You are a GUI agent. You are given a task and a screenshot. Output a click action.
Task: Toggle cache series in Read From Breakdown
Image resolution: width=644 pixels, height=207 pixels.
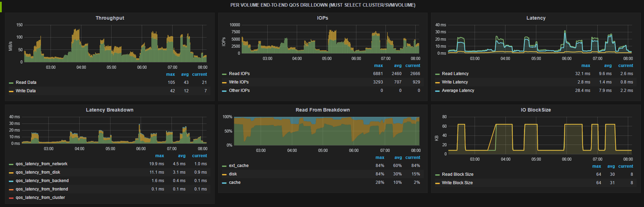pos(235,182)
